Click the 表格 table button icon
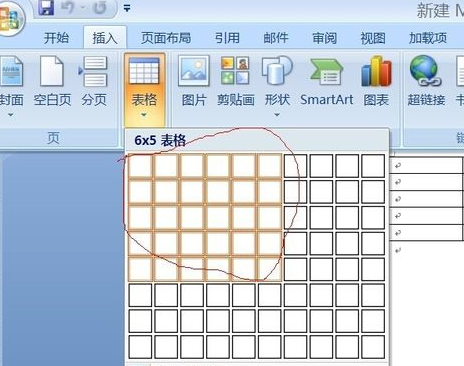 coord(144,71)
